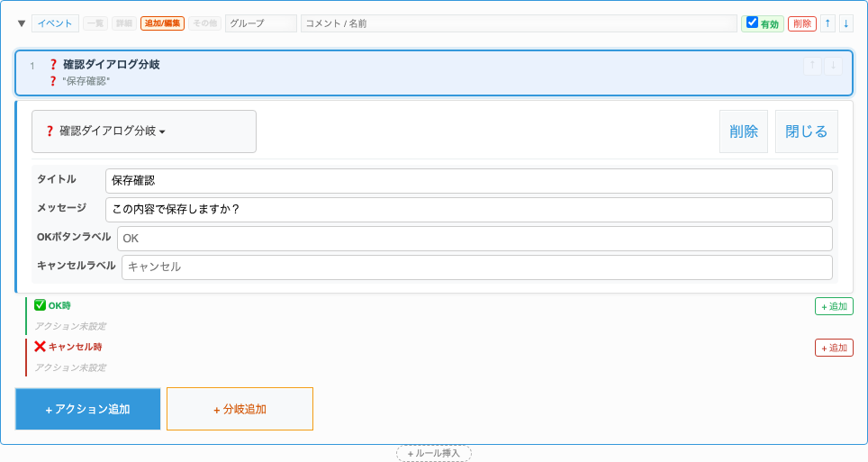Click the blue アクション追加 button
Viewport: 868px width, 462px height.
88,409
